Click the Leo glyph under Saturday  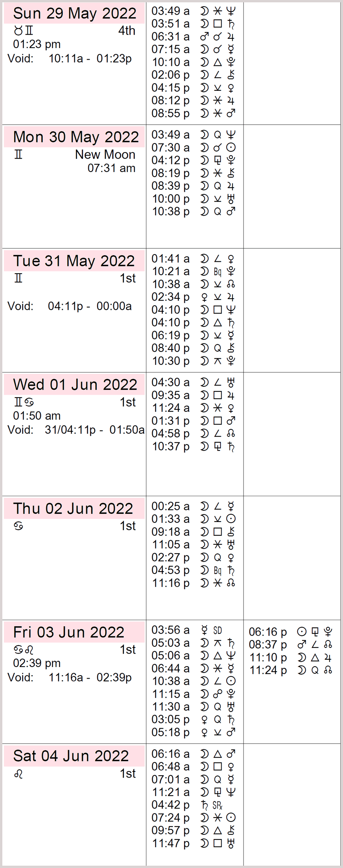[x=18, y=773]
